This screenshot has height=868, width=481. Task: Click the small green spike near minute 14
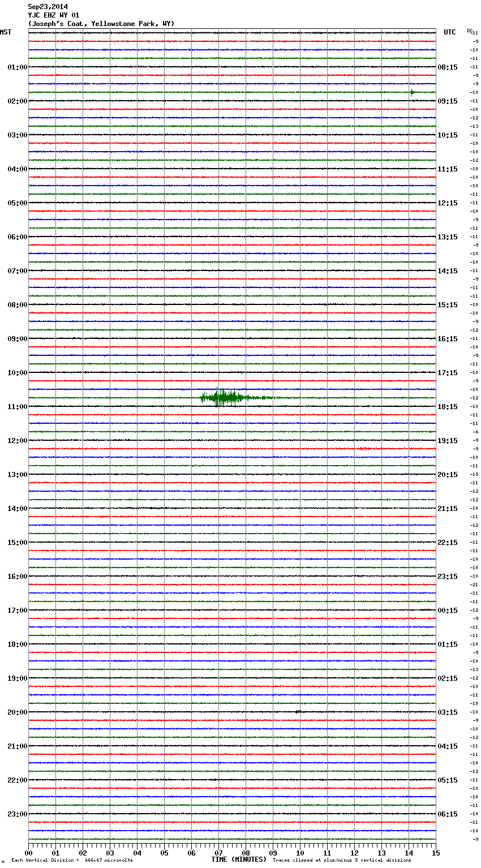[x=412, y=92]
